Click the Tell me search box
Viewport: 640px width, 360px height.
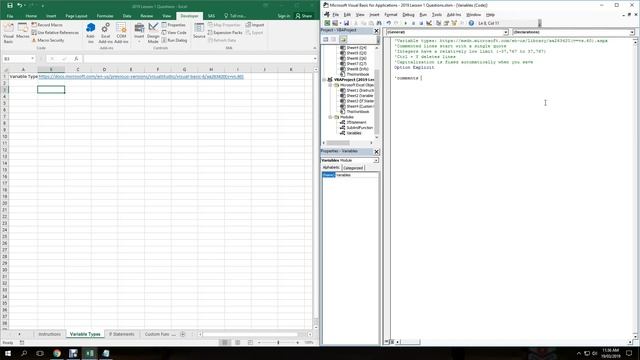(236, 16)
